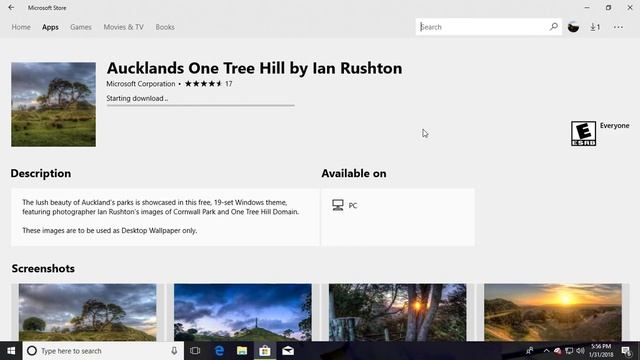
Task: Open the Windows Start menu
Action: 11,351
